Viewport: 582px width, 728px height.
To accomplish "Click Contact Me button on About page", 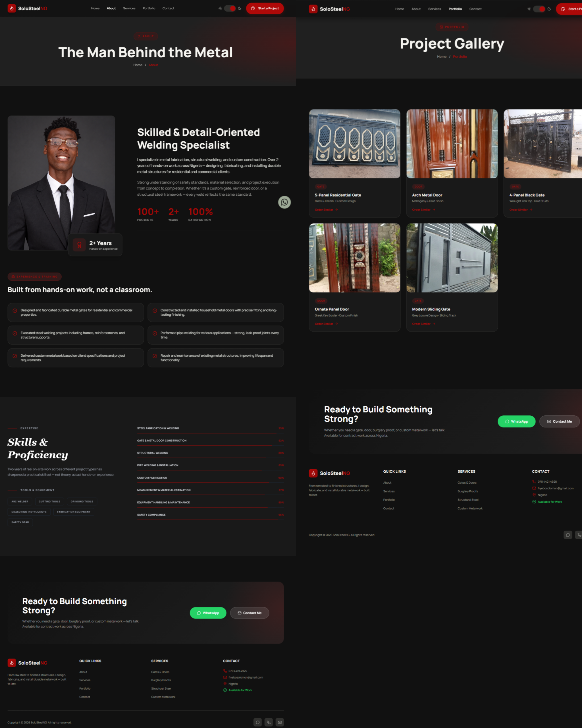I will tap(249, 613).
